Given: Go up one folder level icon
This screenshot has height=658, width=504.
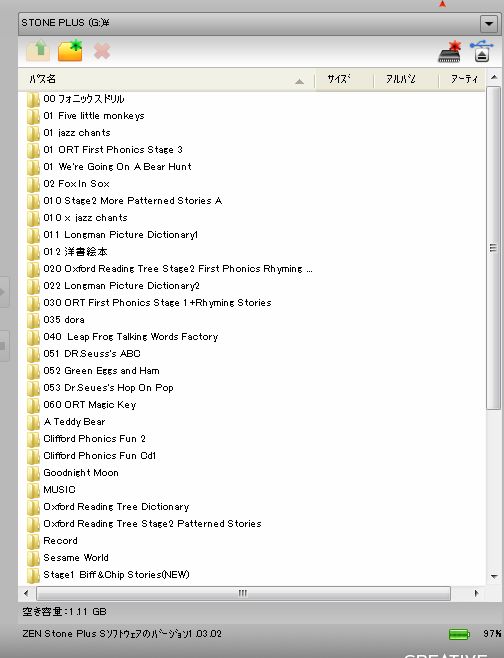Looking at the screenshot, I should 38,51.
